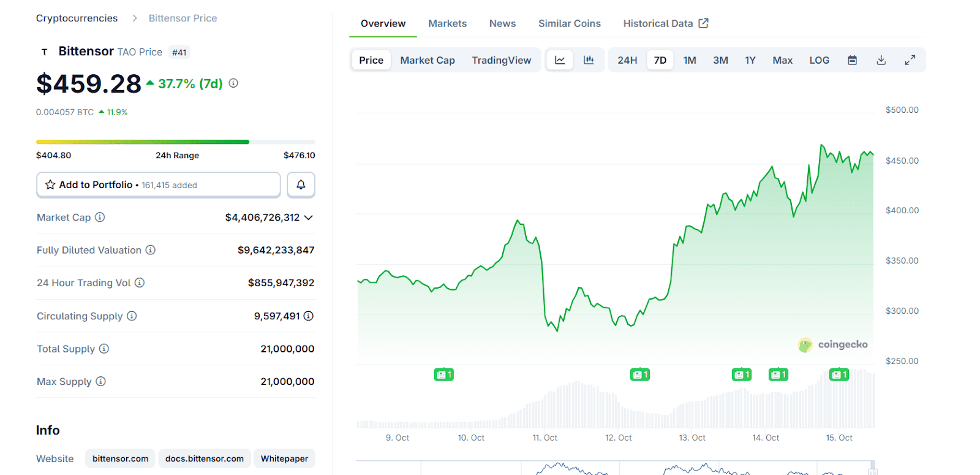
Task: Switch to candlestick chart icon
Action: [x=589, y=60]
